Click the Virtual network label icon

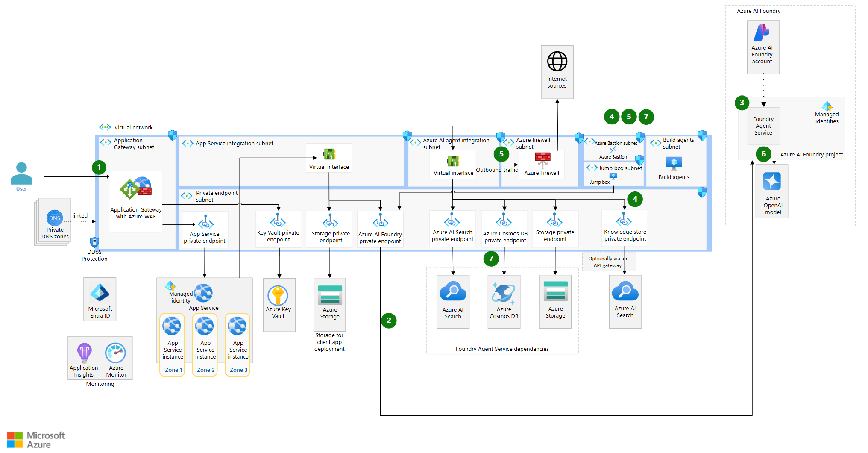[x=105, y=127]
